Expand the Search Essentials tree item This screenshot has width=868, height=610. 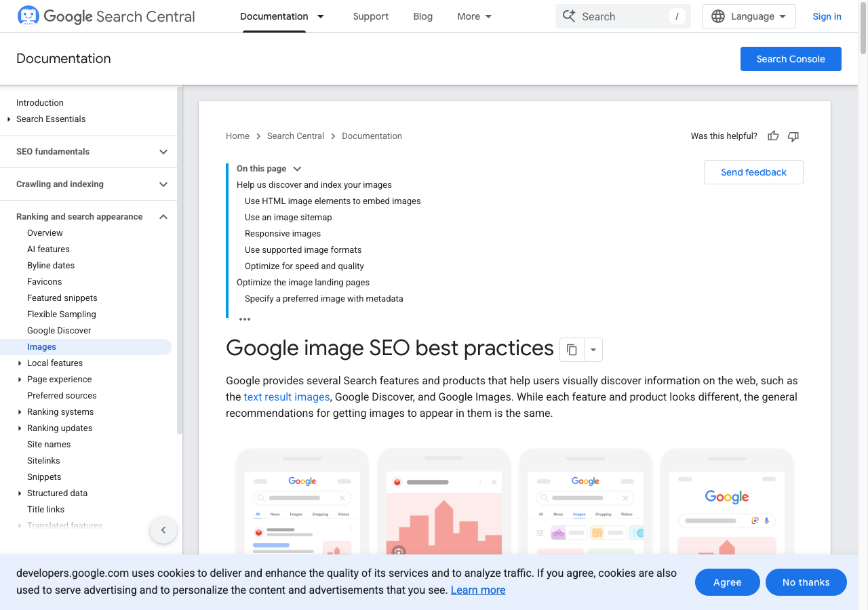(x=9, y=119)
